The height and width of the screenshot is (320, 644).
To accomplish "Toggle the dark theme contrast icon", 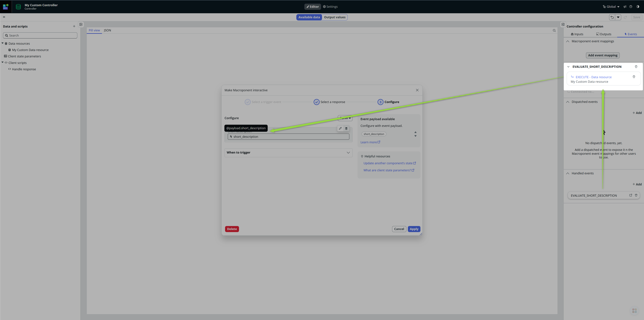I will [x=638, y=7].
